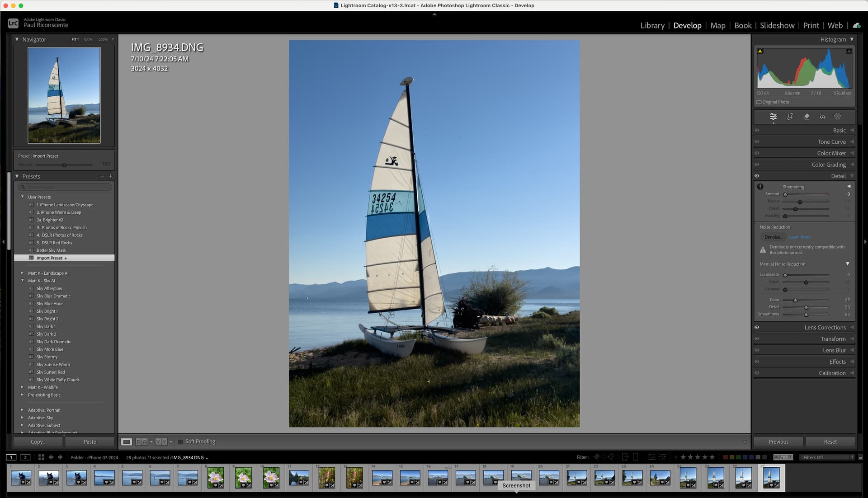Select the Crop overlay tool
The width and height of the screenshot is (868, 498).
(790, 117)
